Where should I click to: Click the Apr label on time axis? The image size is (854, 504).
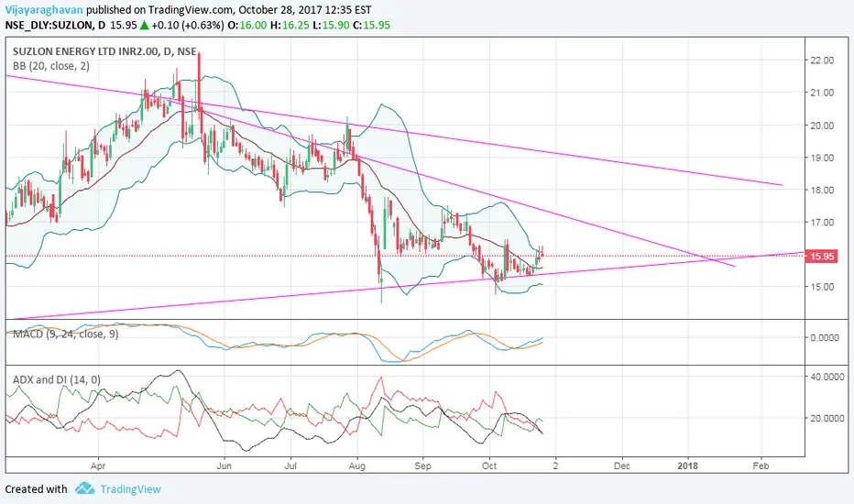click(98, 466)
